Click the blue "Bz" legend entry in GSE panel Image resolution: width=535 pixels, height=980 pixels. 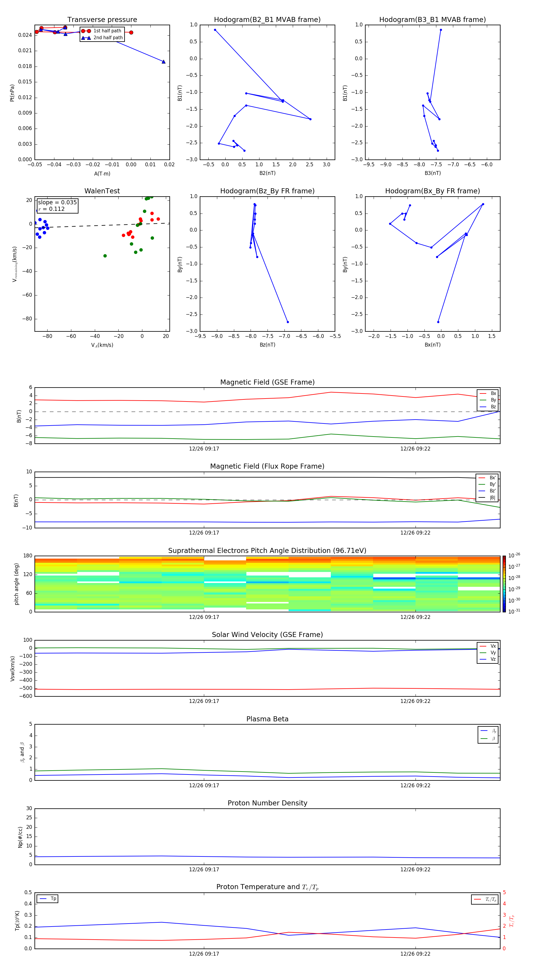tap(488, 407)
